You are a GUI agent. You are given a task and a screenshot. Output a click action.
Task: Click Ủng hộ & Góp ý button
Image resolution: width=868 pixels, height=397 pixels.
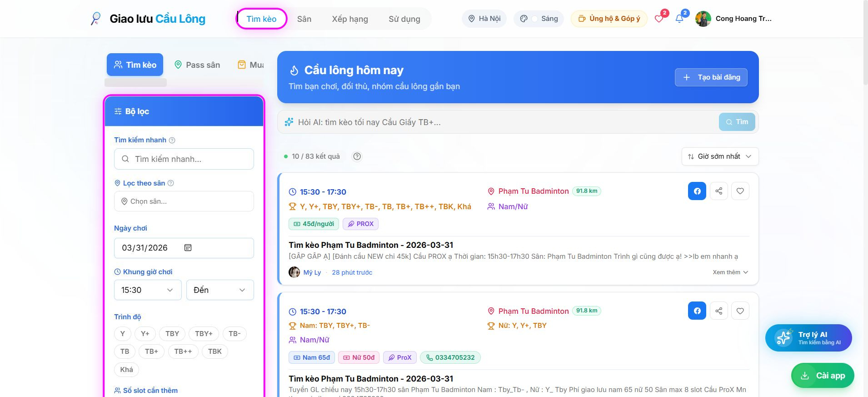609,19
